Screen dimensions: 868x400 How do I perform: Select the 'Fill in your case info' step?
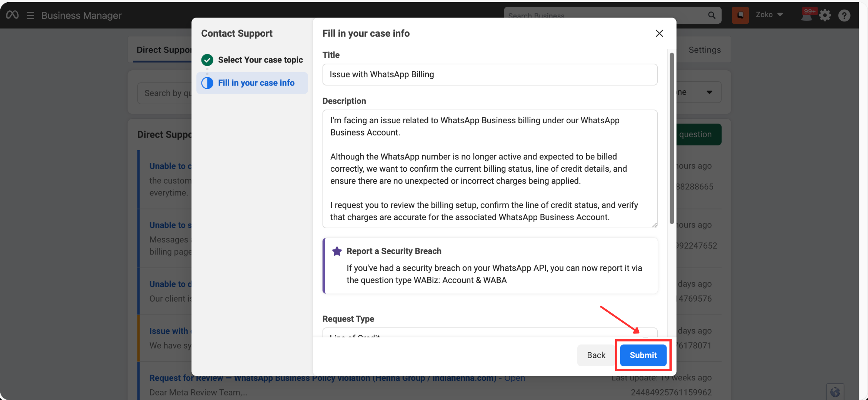256,83
